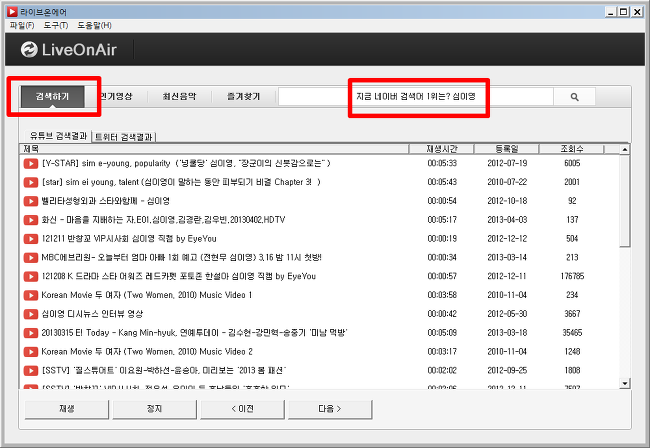
Task: Sort by the 등록일 column header
Action: click(x=507, y=149)
